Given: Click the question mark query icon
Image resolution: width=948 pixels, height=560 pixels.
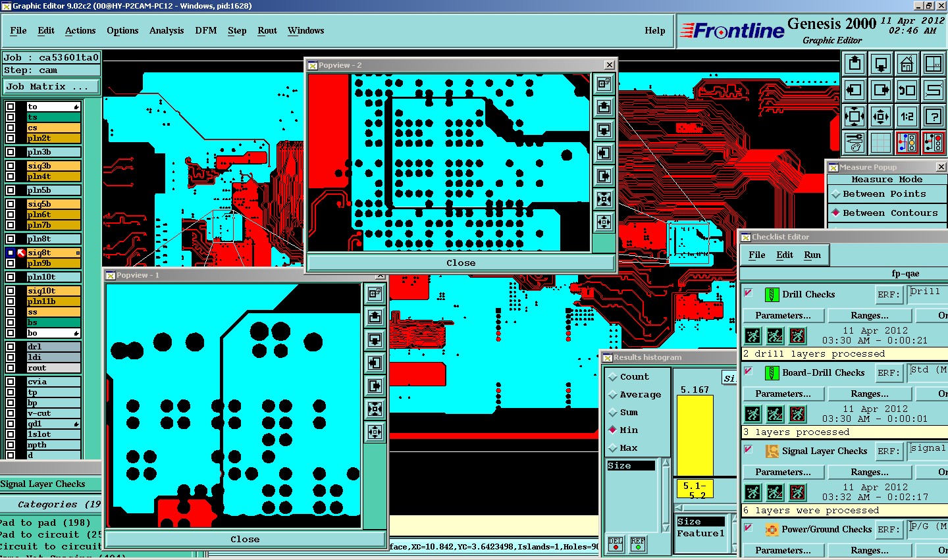Looking at the screenshot, I should click(934, 116).
